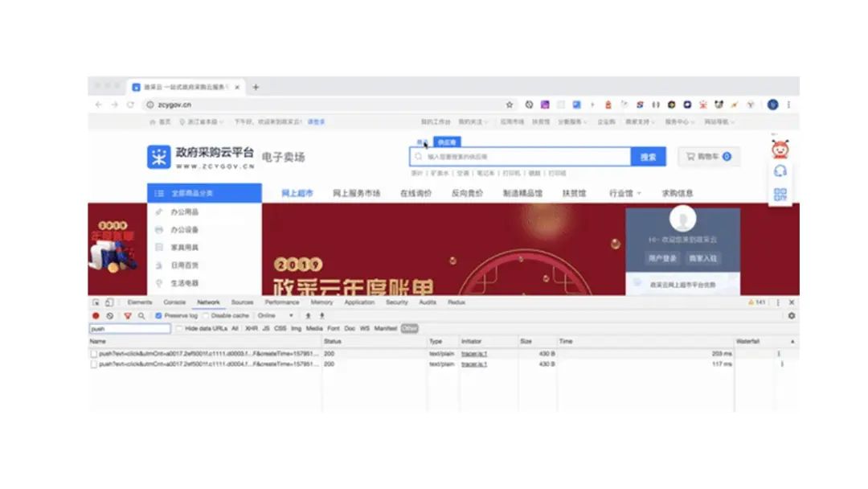The image size is (868, 489).
Task: Select the checkbox of the d0004 push request
Action: pos(93,364)
